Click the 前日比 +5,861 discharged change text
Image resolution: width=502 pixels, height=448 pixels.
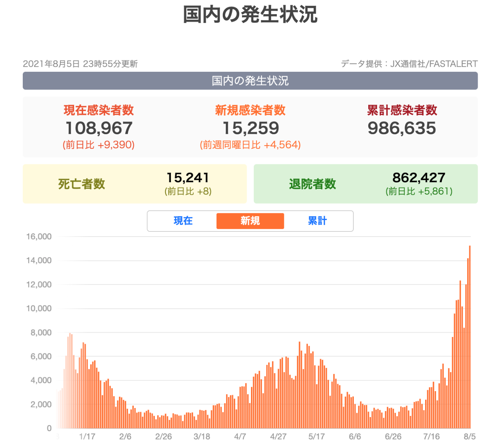point(419,191)
